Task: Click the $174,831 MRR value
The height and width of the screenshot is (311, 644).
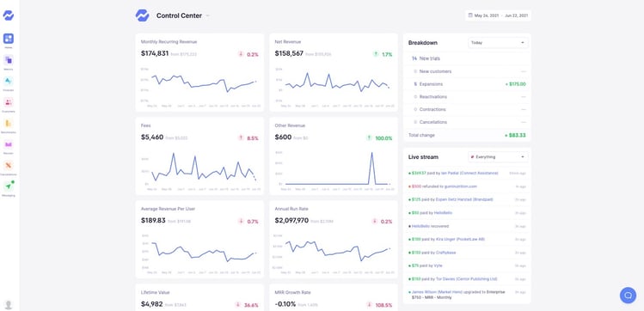Action: [x=155, y=53]
